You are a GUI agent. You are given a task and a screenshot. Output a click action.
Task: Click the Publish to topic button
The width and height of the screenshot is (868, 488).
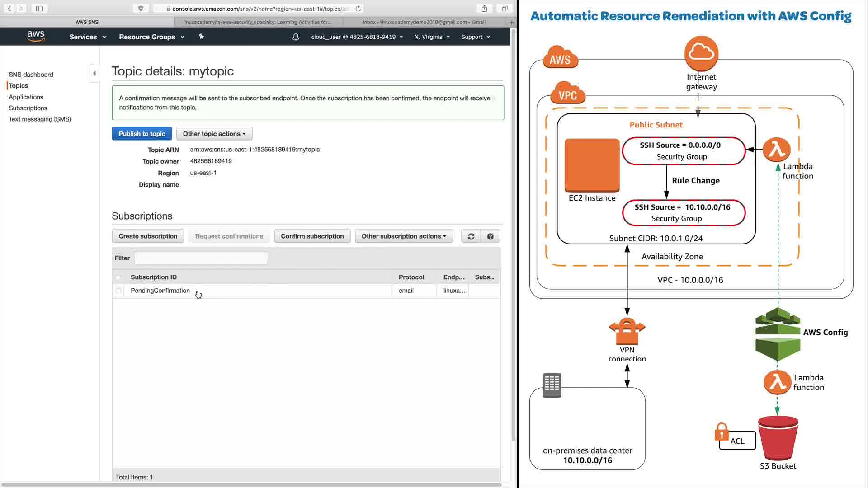tap(142, 134)
